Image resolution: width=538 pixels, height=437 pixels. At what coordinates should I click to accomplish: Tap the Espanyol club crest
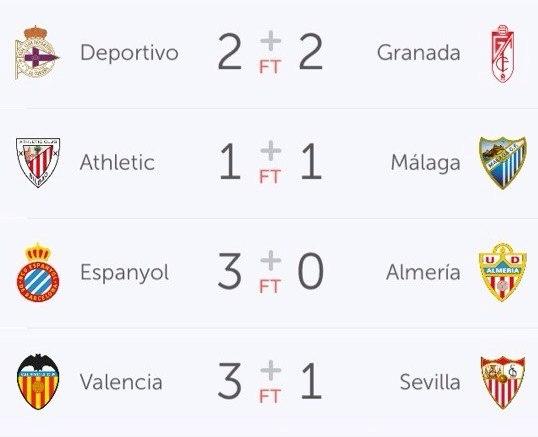pos(38,272)
